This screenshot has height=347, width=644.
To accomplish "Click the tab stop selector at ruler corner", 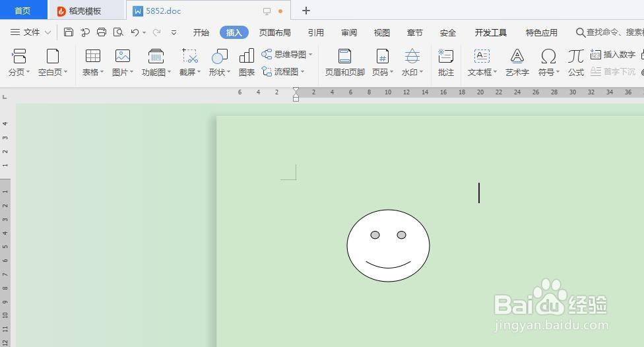I will (5, 97).
